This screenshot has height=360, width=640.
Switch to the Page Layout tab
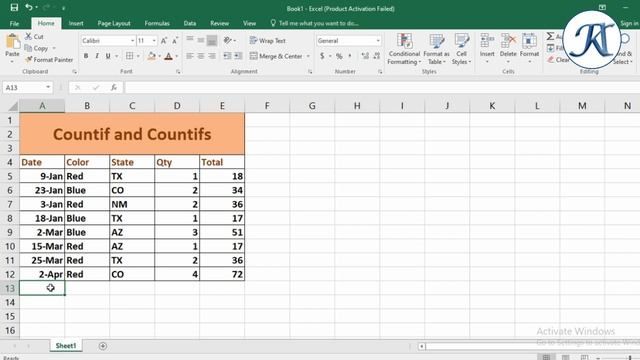(114, 23)
